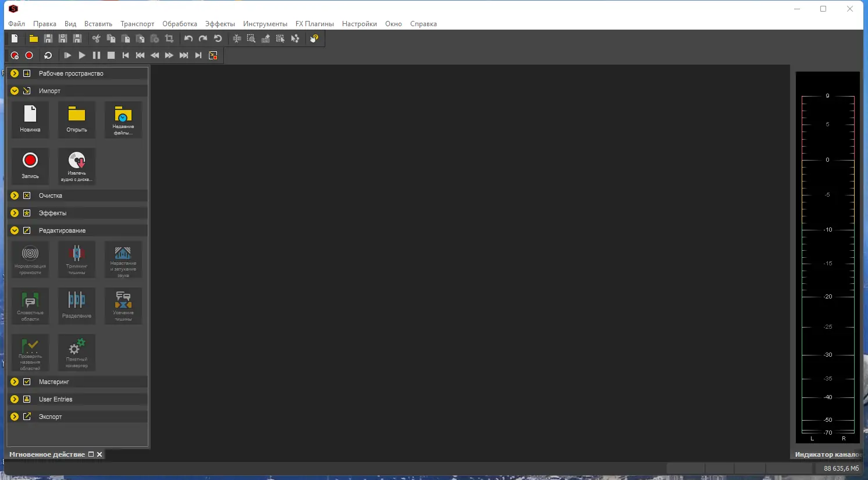Click the Play All button
This screenshot has height=480, width=868.
pyautogui.click(x=67, y=55)
